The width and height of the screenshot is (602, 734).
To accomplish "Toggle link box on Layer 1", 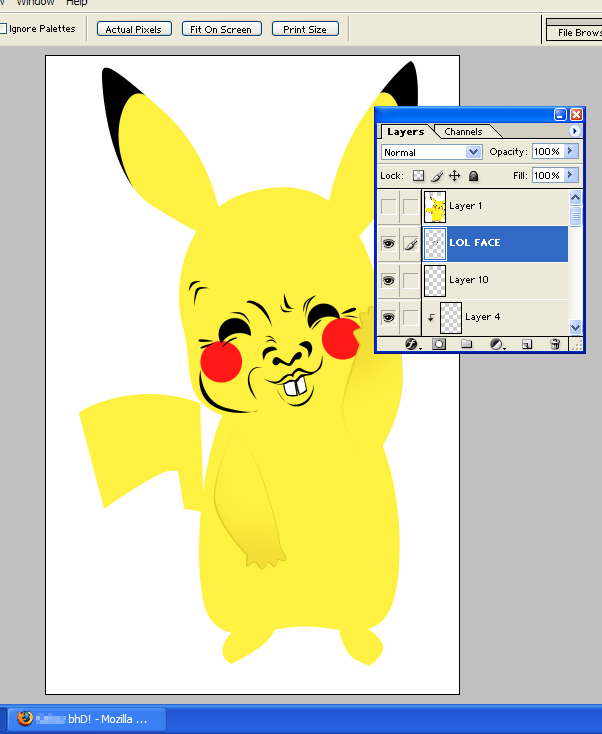I will tap(410, 206).
